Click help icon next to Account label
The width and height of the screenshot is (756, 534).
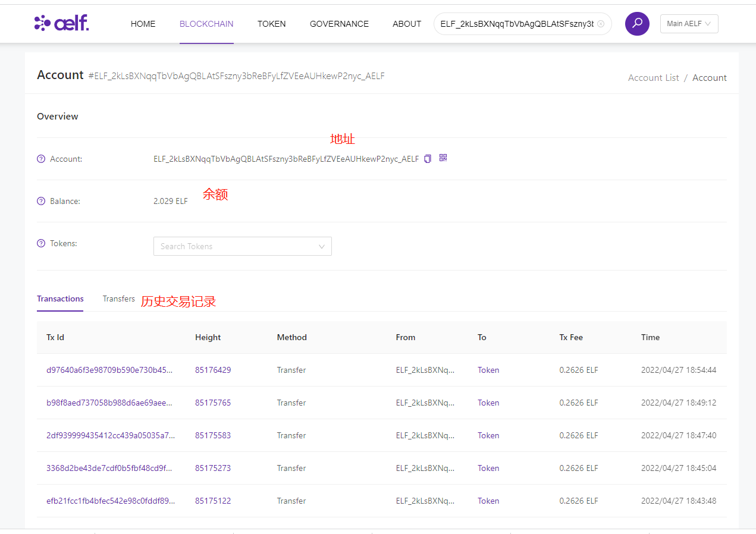[41, 159]
